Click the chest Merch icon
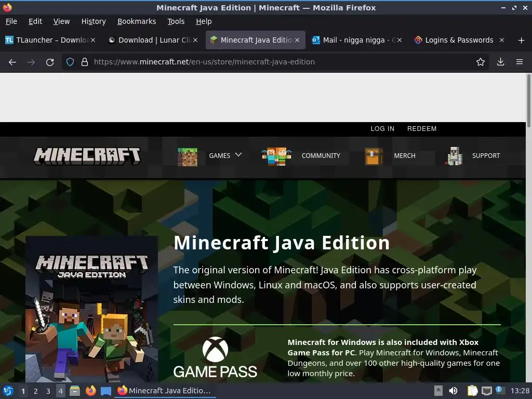 pyautogui.click(x=373, y=156)
